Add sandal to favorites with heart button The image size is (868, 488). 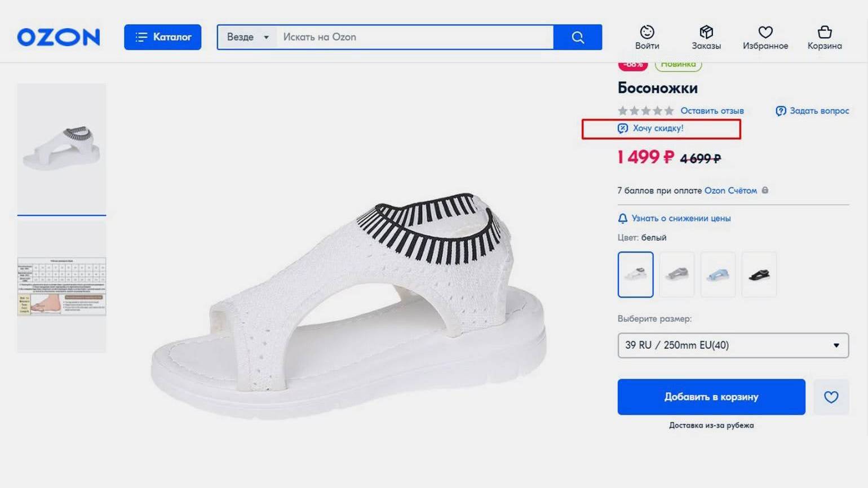(831, 397)
